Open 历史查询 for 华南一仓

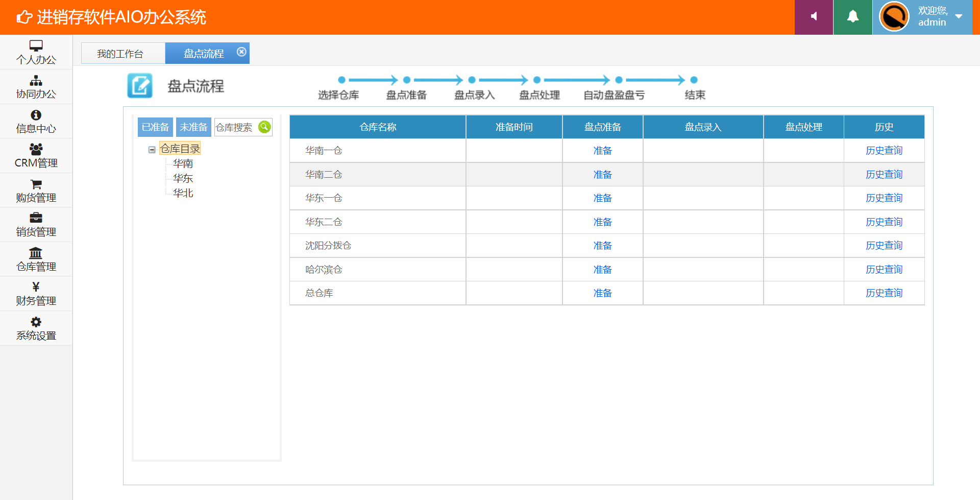coord(884,151)
